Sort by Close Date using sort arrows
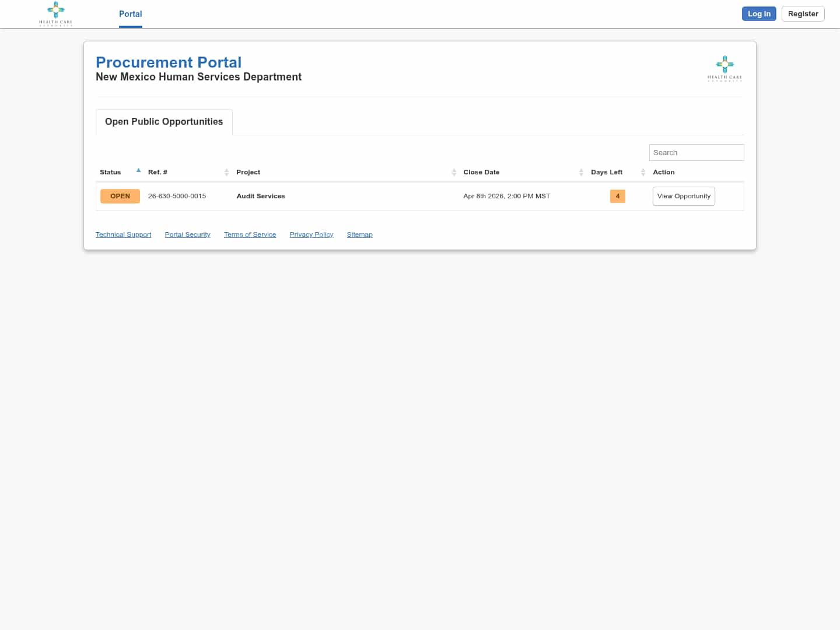Image resolution: width=840 pixels, height=630 pixels. (581, 172)
